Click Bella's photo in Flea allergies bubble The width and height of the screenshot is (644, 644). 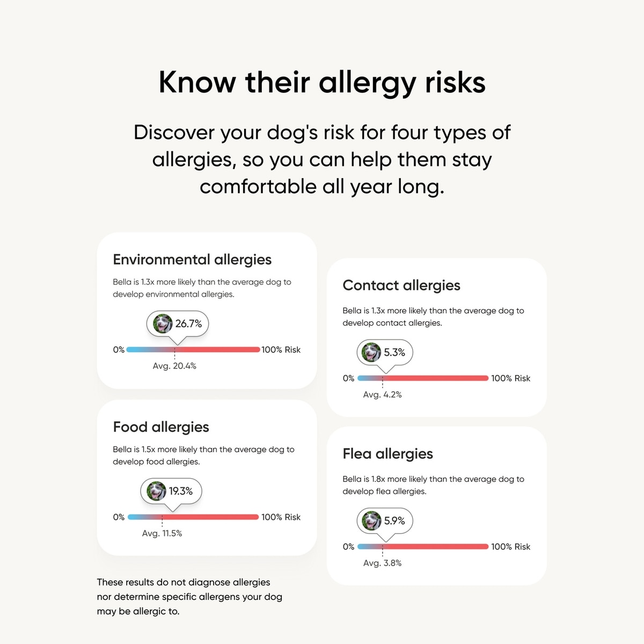(x=371, y=521)
